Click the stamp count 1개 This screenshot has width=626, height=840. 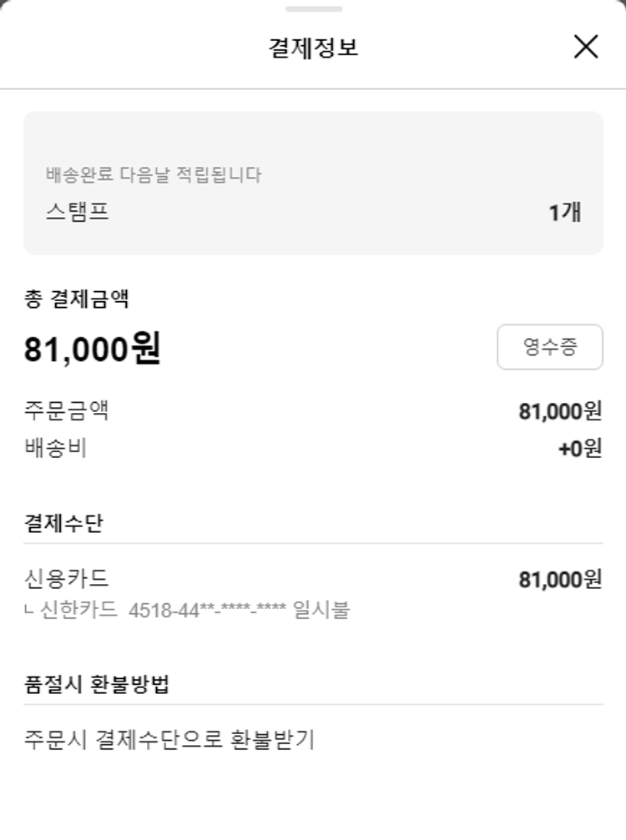pyautogui.click(x=564, y=213)
